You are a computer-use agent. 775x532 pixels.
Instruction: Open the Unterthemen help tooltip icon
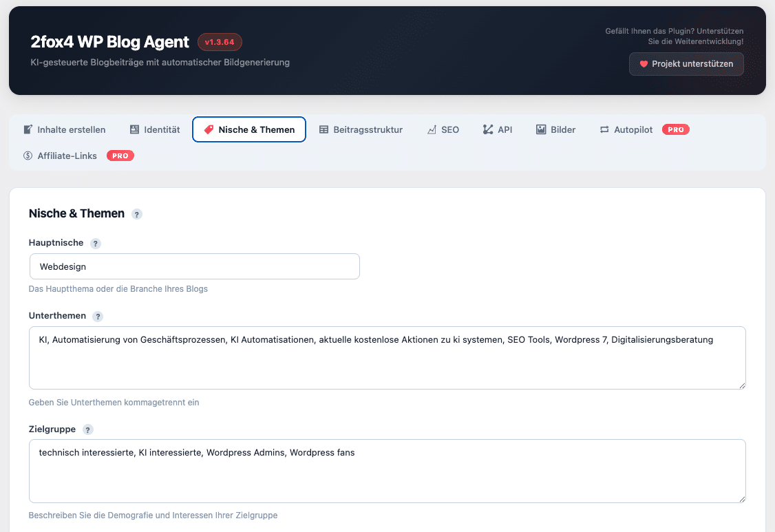pyautogui.click(x=97, y=316)
